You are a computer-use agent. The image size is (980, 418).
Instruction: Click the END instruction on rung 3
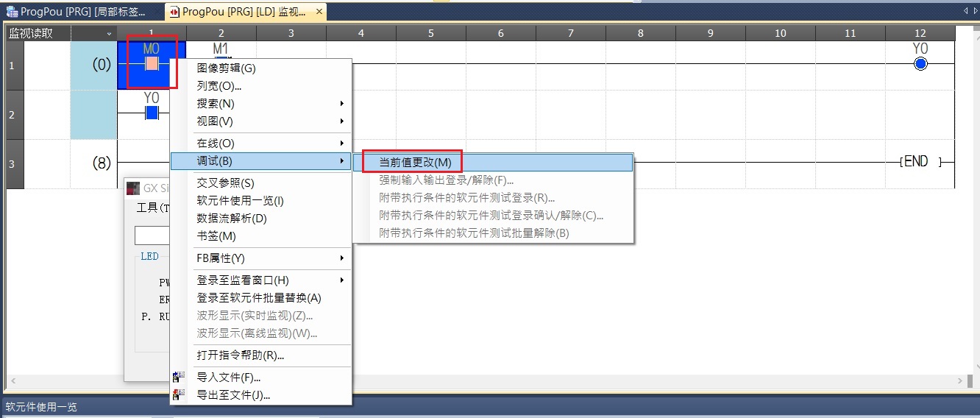pos(915,162)
